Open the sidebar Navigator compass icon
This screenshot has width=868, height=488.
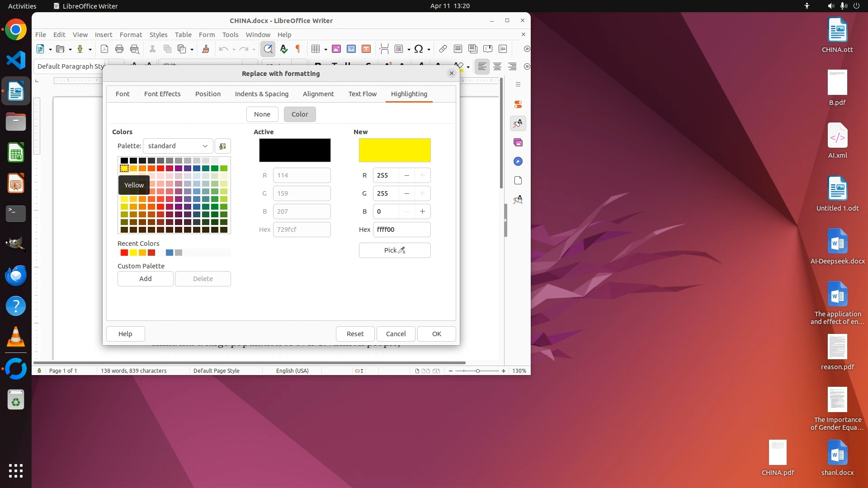(x=518, y=161)
